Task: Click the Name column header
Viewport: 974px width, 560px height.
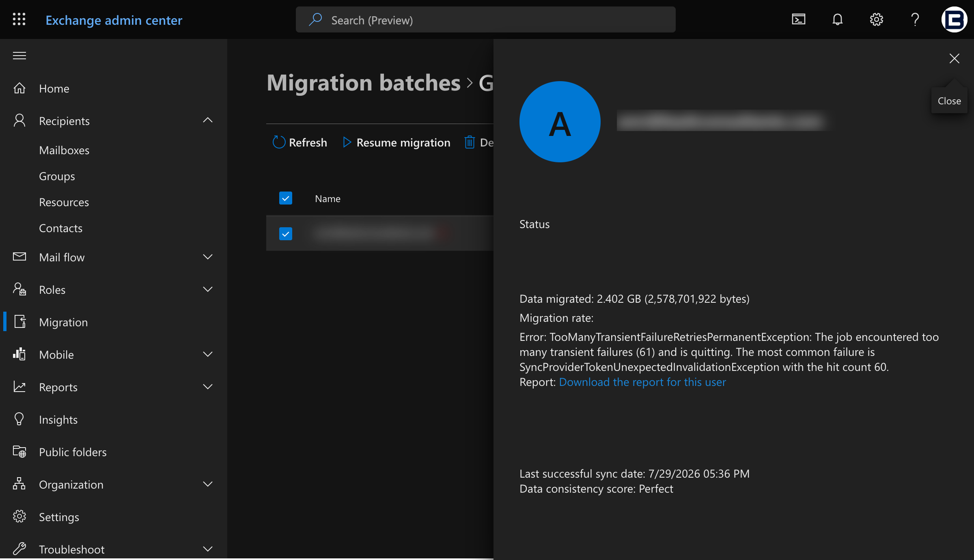Action: (328, 198)
